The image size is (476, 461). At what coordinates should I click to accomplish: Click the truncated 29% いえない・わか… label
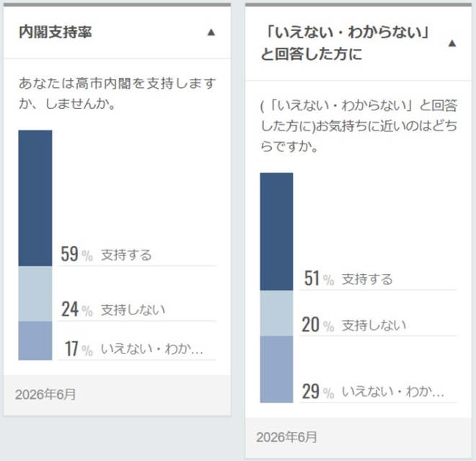[373, 391]
